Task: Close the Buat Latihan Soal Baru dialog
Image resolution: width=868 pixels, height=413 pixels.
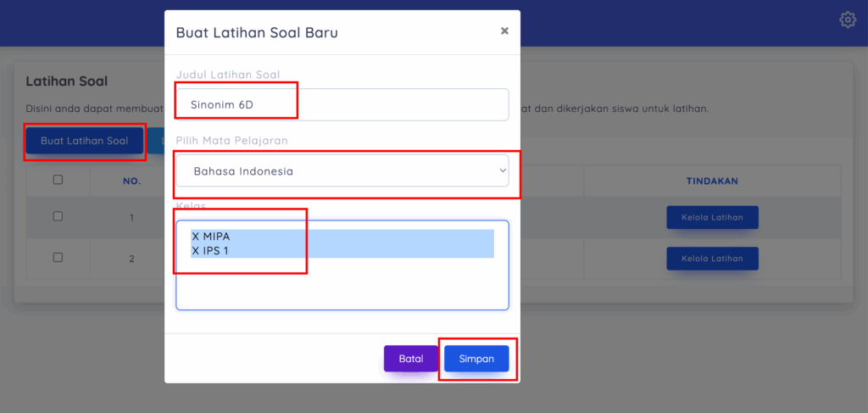Action: [x=504, y=31]
